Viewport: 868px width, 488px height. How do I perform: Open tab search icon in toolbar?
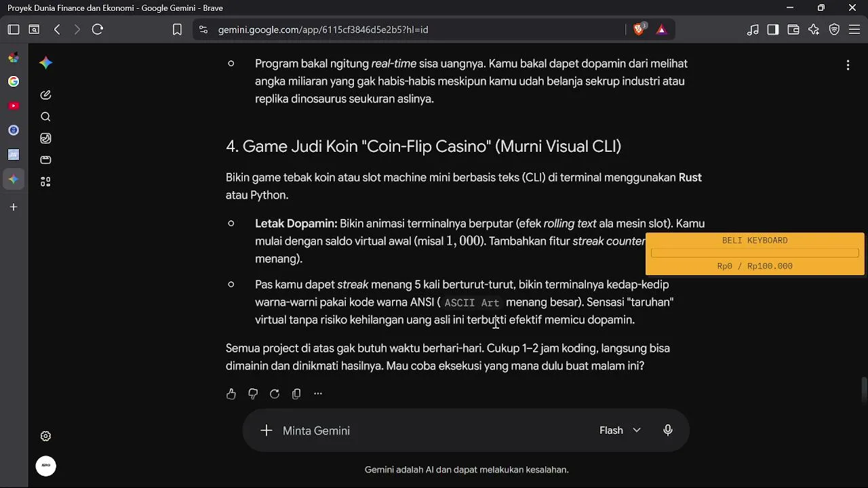point(34,29)
